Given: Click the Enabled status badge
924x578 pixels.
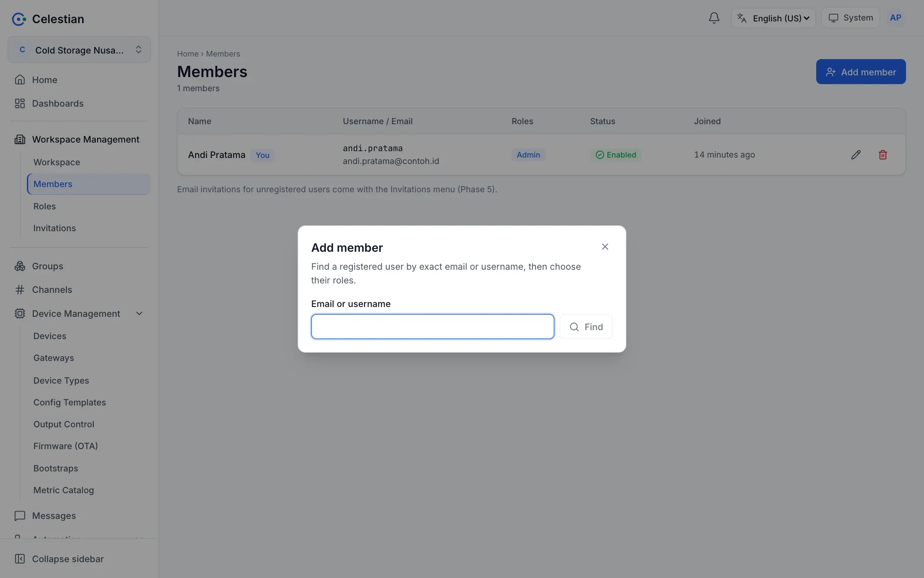Looking at the screenshot, I should pos(616,155).
